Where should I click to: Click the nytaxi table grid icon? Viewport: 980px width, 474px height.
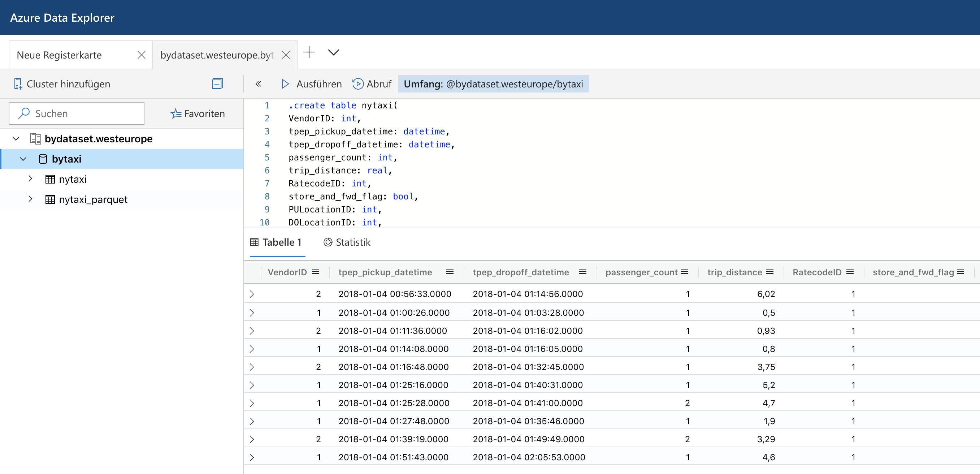pos(50,179)
